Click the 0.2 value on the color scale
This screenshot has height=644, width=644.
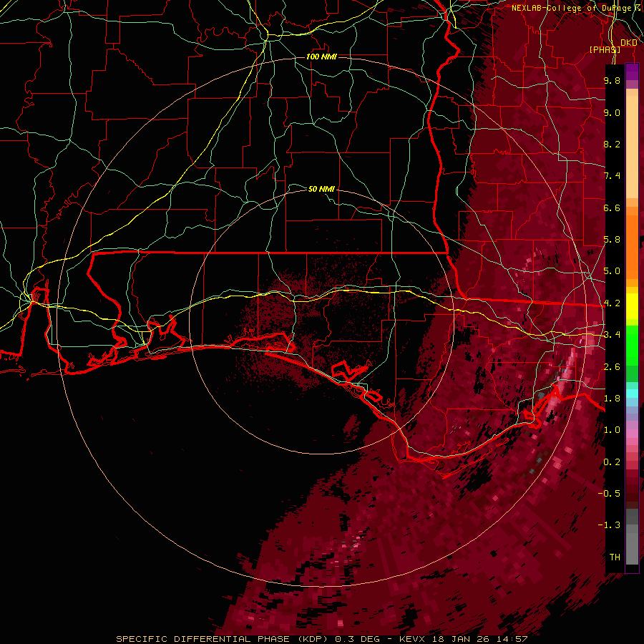pyautogui.click(x=612, y=462)
